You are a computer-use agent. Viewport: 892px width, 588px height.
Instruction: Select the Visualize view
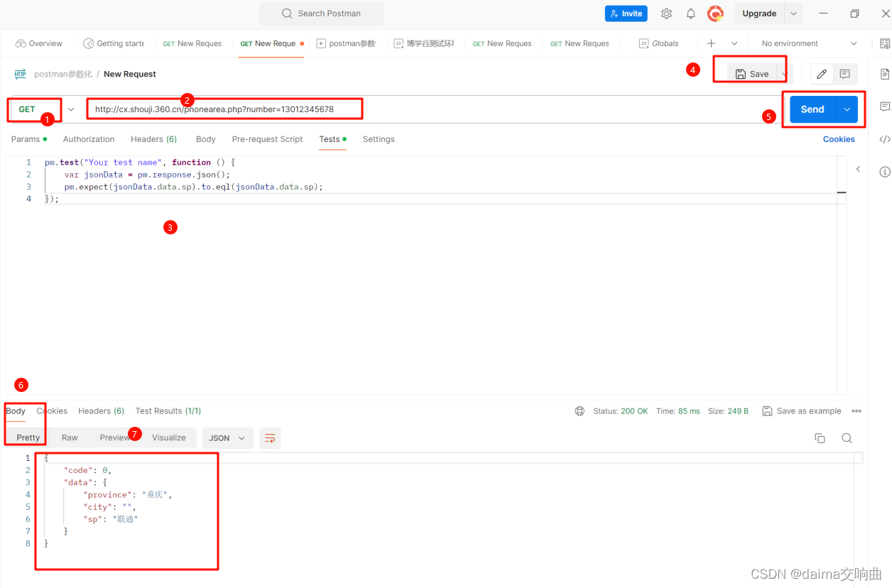168,437
